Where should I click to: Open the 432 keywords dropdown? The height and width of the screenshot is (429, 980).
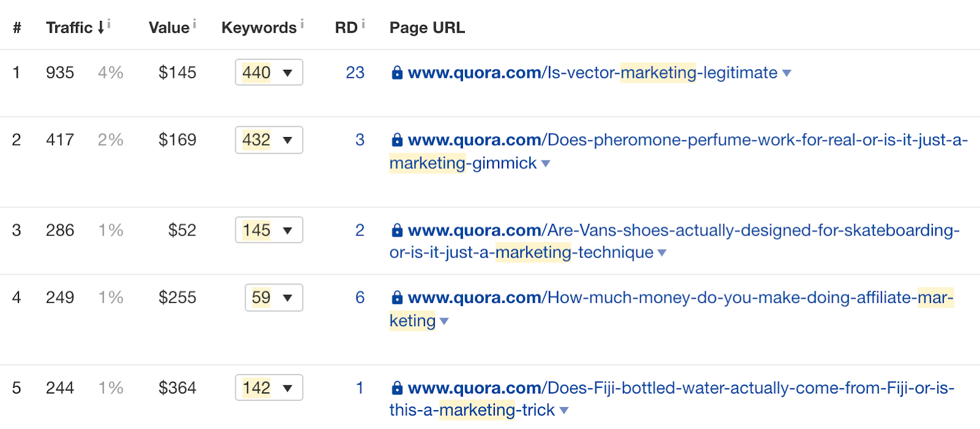tap(269, 140)
